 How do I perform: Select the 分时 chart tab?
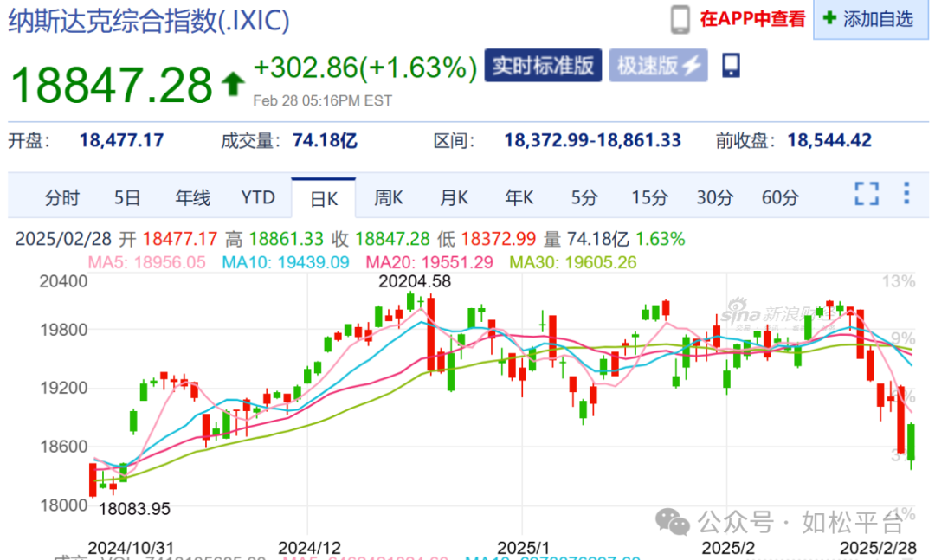tap(62, 198)
